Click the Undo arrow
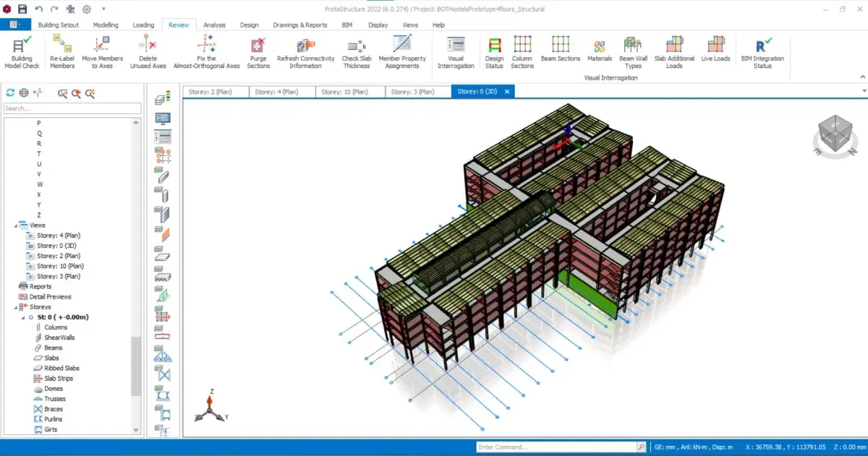This screenshot has width=868, height=456. (39, 9)
